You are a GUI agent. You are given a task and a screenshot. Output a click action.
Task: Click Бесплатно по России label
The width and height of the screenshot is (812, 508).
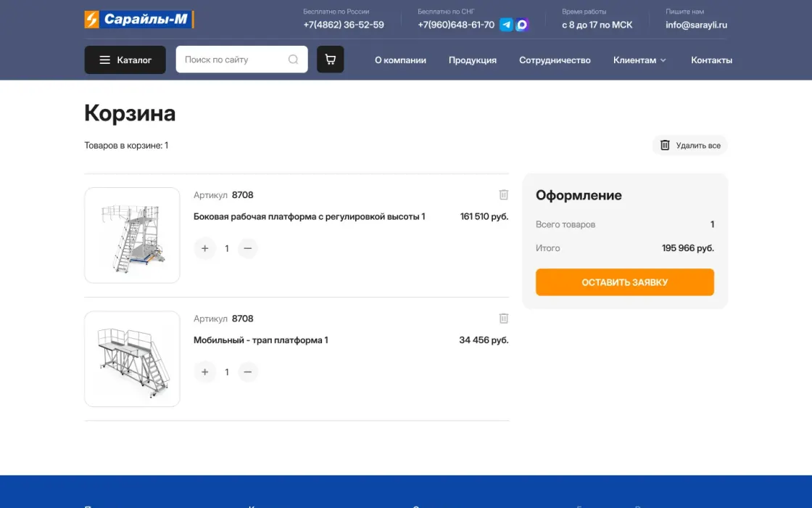point(336,12)
